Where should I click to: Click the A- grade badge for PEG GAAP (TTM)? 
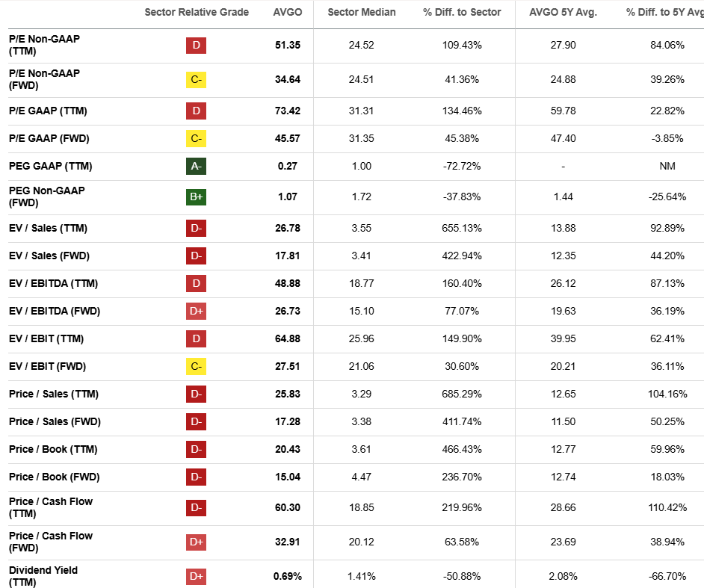[x=196, y=166]
